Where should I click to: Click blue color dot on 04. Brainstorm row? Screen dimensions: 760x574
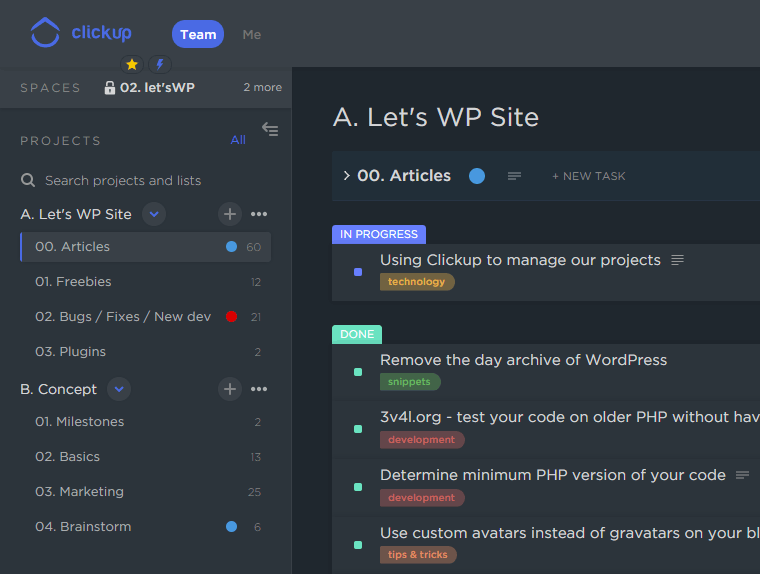[x=231, y=526]
